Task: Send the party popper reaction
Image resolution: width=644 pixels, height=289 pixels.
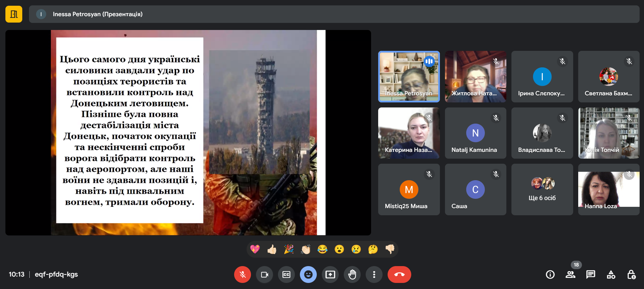Action: 289,249
